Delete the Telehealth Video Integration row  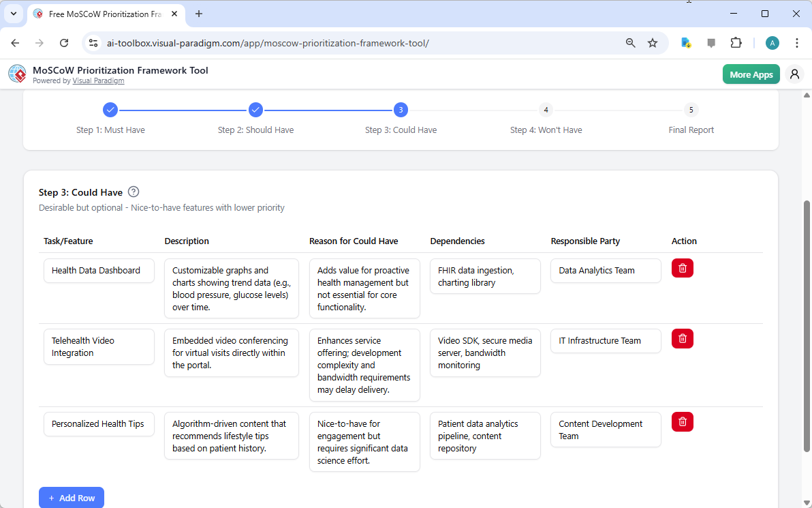point(682,338)
